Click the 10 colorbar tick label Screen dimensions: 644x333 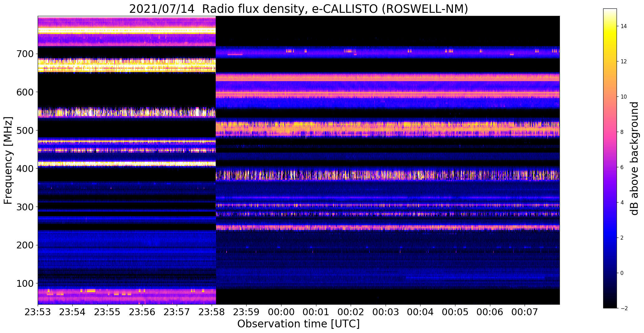tap(624, 97)
